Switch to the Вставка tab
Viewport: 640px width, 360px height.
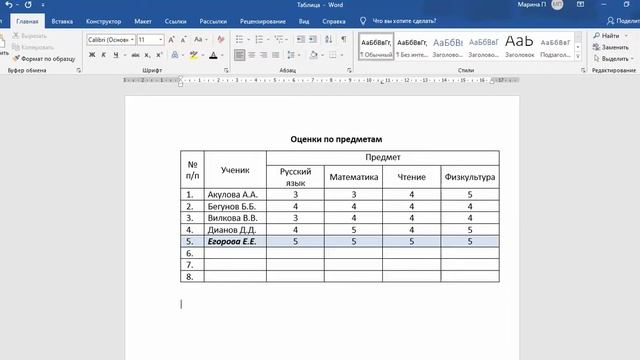(62, 21)
